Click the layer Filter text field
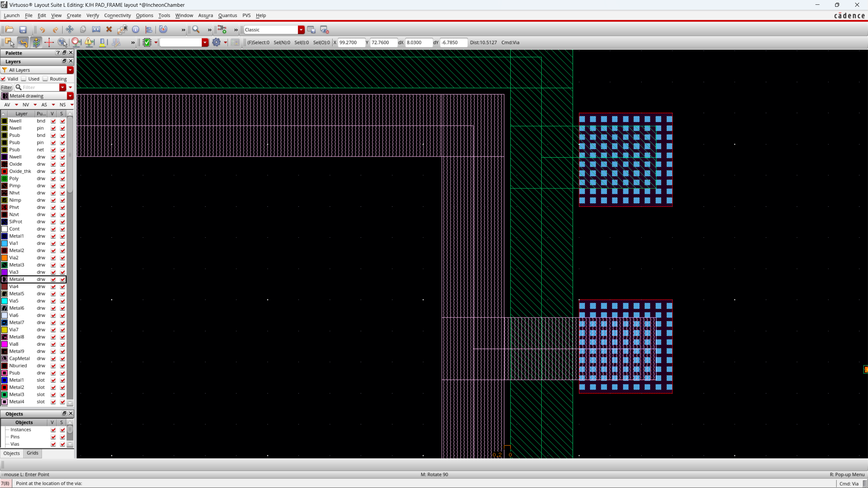 [40, 87]
